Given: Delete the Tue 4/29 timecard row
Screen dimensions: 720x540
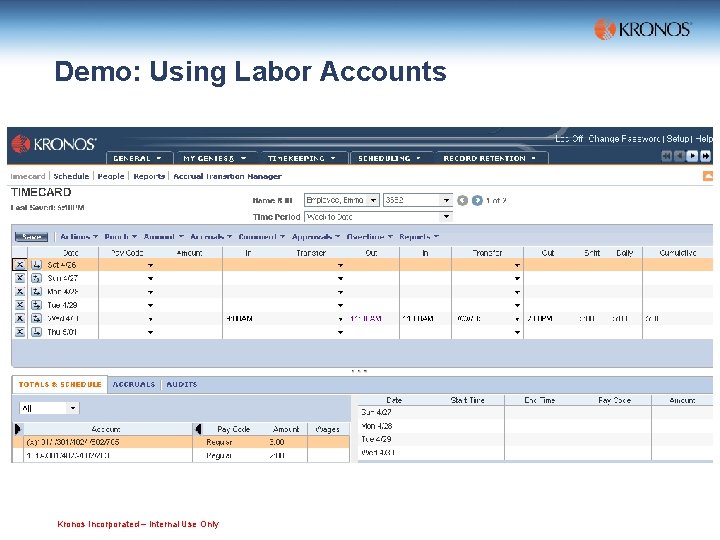Looking at the screenshot, I should click(19, 305).
